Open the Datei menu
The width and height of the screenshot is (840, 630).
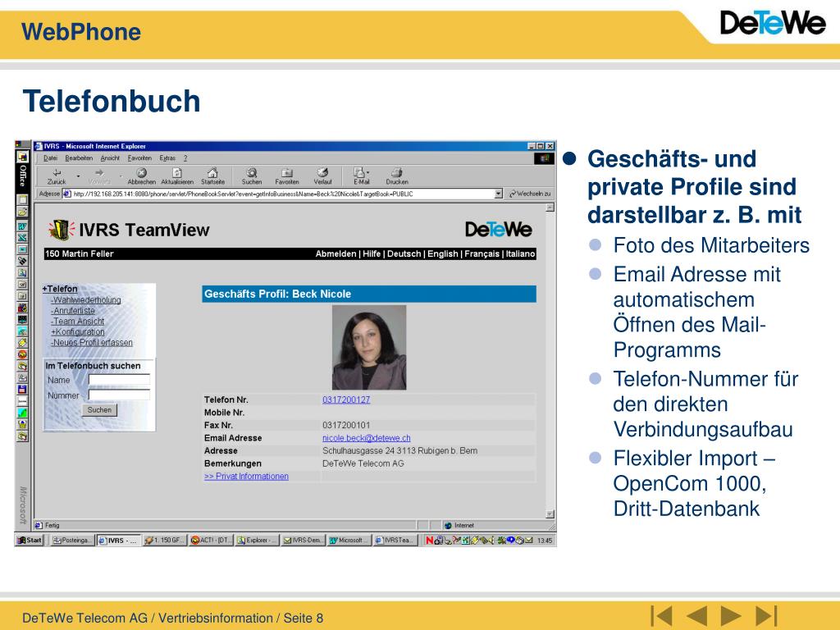point(50,158)
